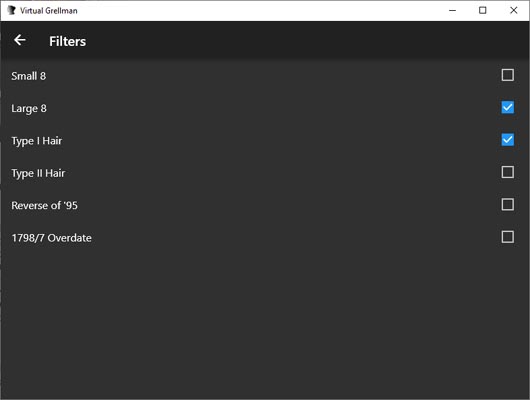Click the Filters page heading
530x400 pixels.
coord(68,41)
